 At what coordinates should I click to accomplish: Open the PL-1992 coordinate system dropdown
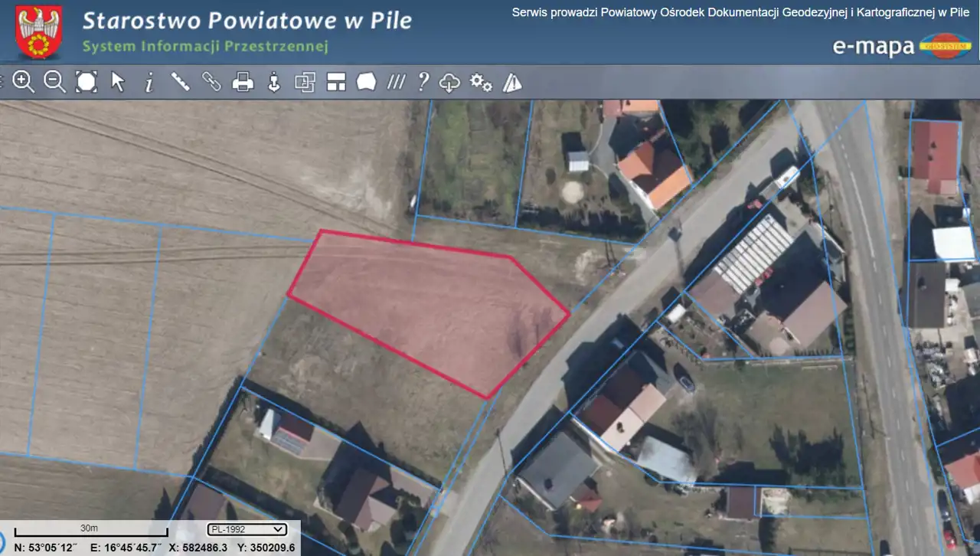(247, 529)
